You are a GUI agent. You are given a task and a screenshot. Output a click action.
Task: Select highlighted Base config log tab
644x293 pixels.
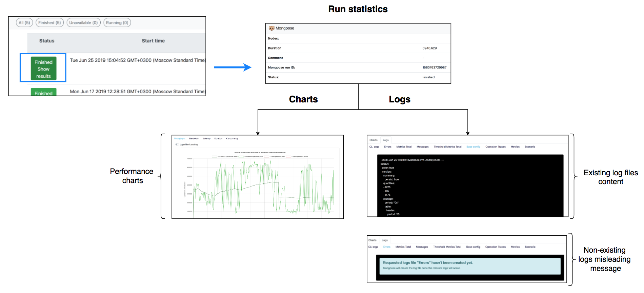coord(474,147)
